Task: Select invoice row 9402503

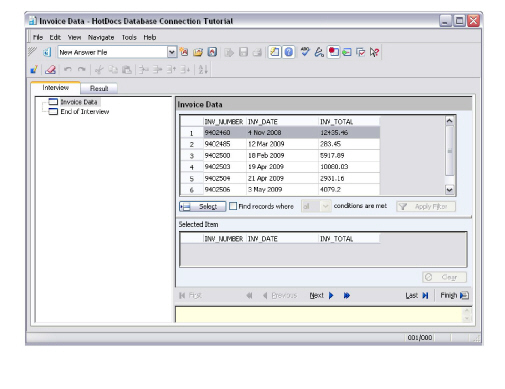Action: pyautogui.click(x=280, y=167)
